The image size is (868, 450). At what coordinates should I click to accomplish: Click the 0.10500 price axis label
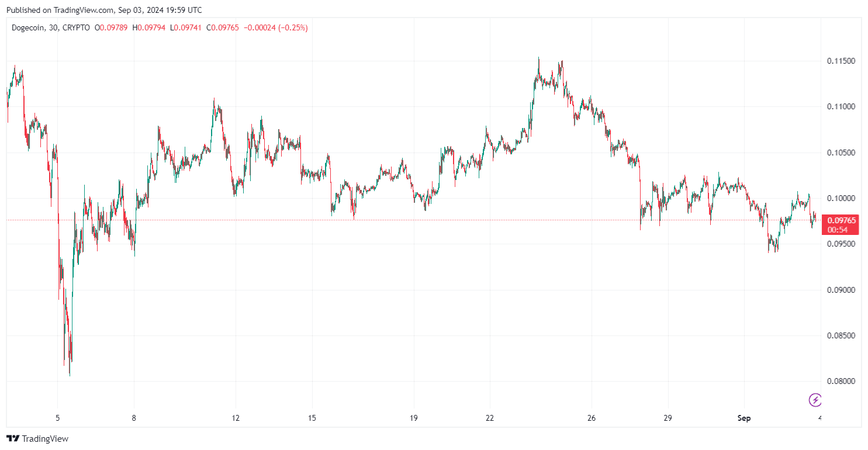841,153
